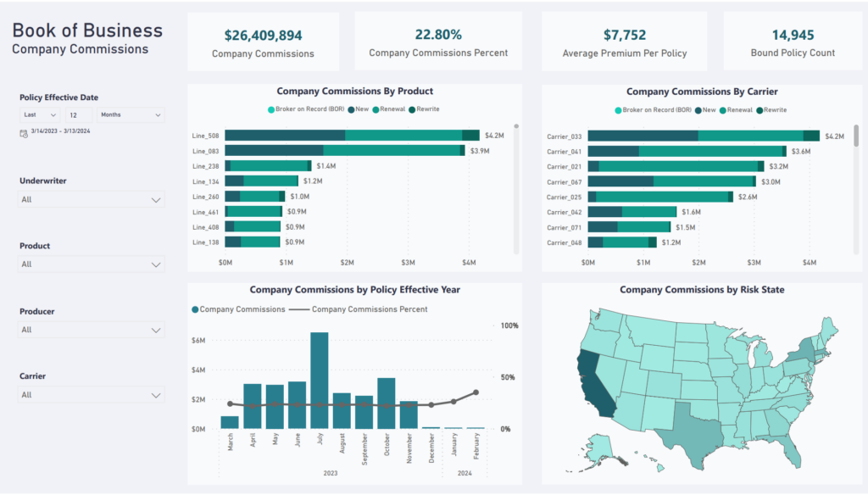
Task: Select the July commissions bar
Action: tap(320, 381)
